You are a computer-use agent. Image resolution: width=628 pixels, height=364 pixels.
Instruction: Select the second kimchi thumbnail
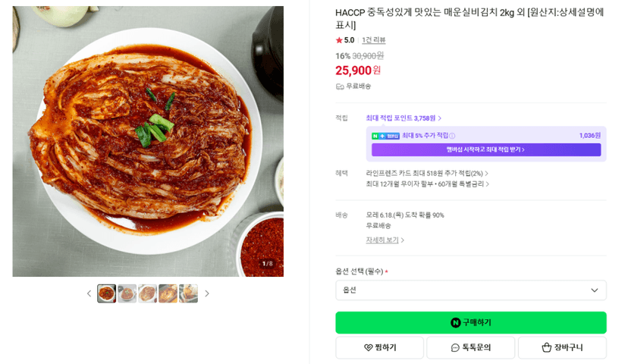click(x=127, y=293)
